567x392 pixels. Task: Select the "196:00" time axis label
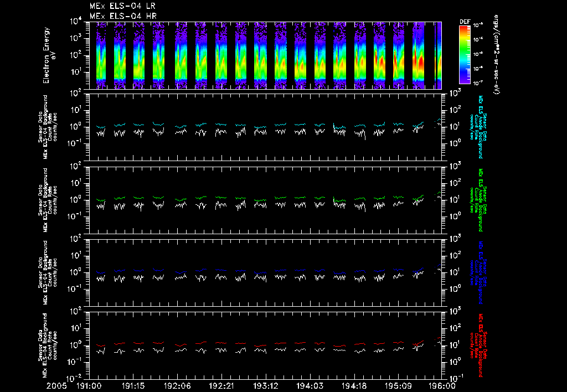[x=442, y=386]
